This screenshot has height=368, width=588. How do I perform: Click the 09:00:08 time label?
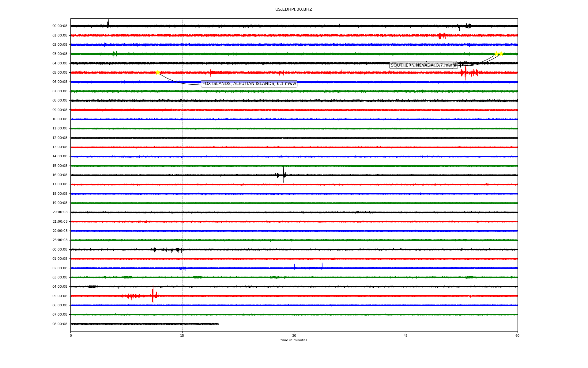tap(60, 110)
